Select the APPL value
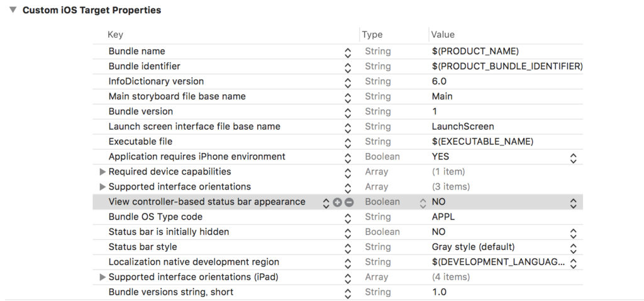Image resolution: width=644 pixels, height=301 pixels. (x=443, y=217)
